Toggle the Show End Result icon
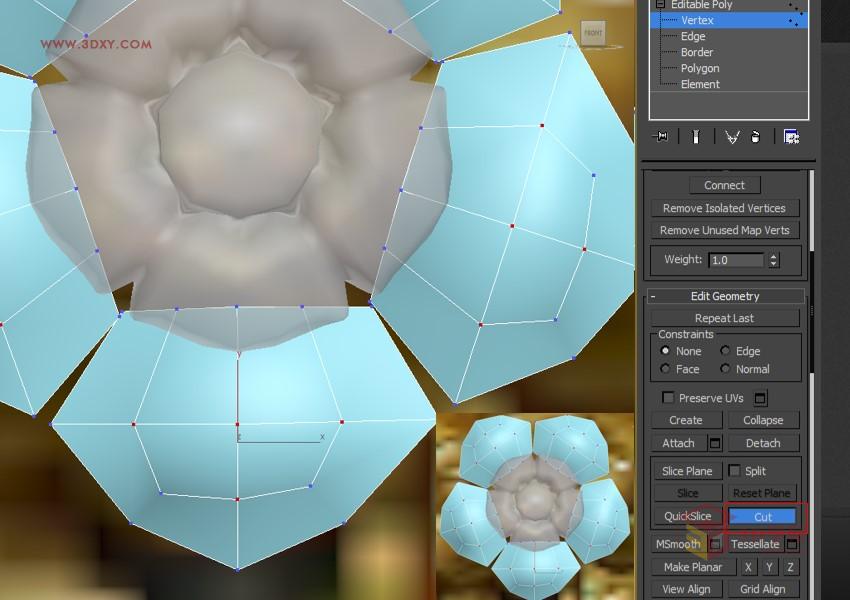 (x=695, y=136)
